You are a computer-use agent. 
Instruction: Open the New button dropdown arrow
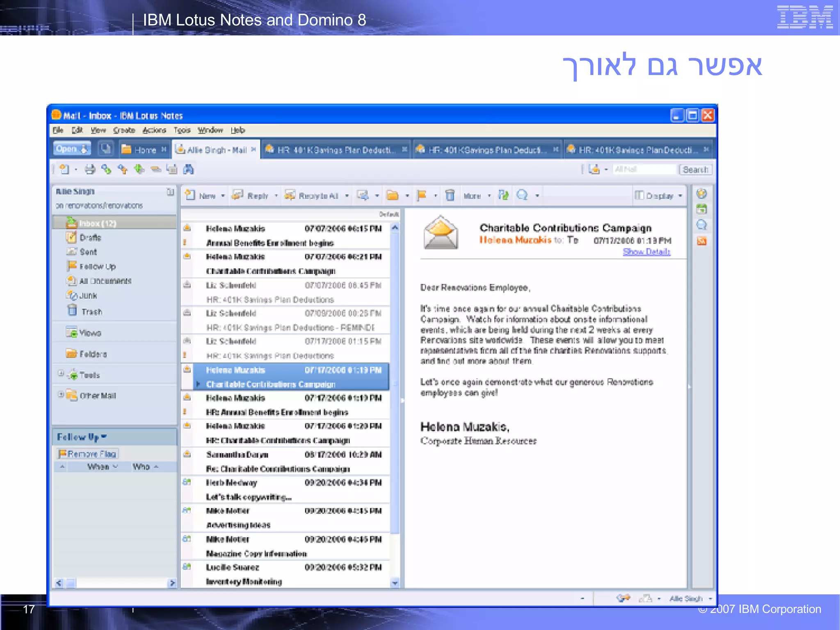coord(223,196)
